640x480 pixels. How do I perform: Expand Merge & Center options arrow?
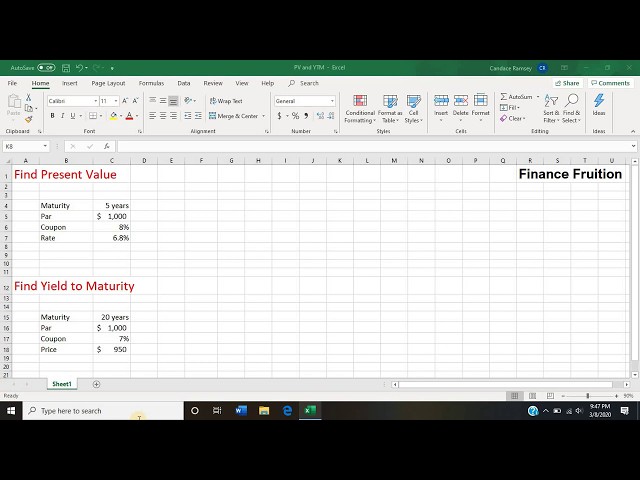pyautogui.click(x=263, y=116)
